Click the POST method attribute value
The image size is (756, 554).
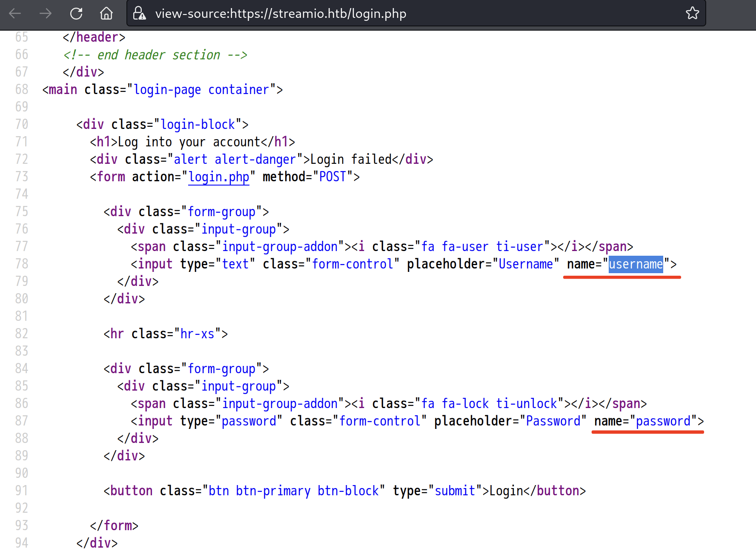(332, 177)
